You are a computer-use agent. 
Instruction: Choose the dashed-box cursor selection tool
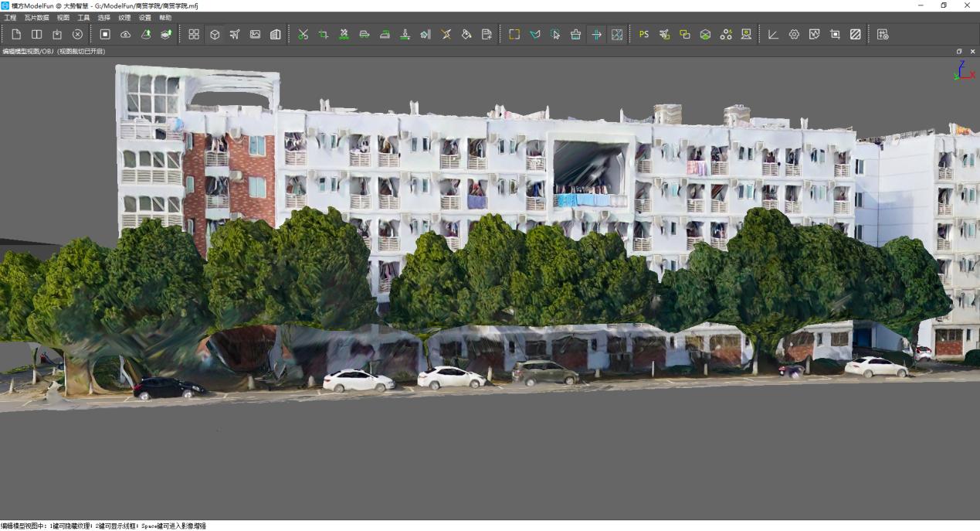coord(555,34)
